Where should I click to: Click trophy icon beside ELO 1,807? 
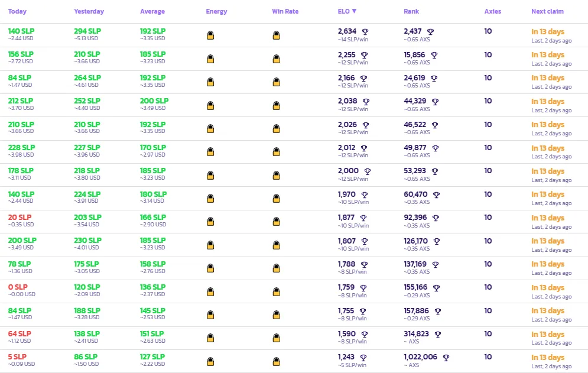pyautogui.click(x=365, y=241)
